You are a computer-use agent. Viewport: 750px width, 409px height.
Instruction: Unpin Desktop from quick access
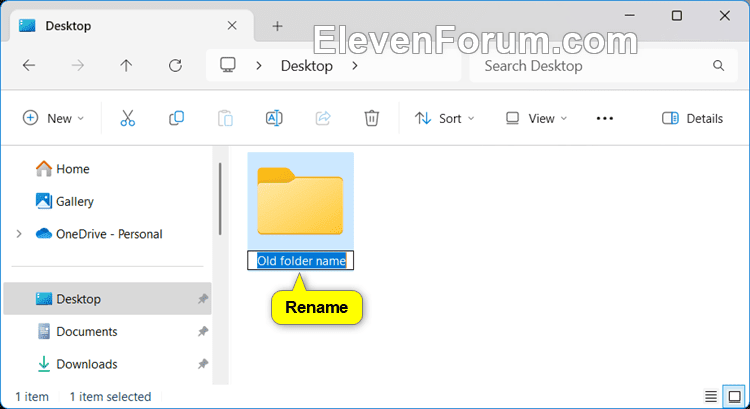click(x=203, y=299)
